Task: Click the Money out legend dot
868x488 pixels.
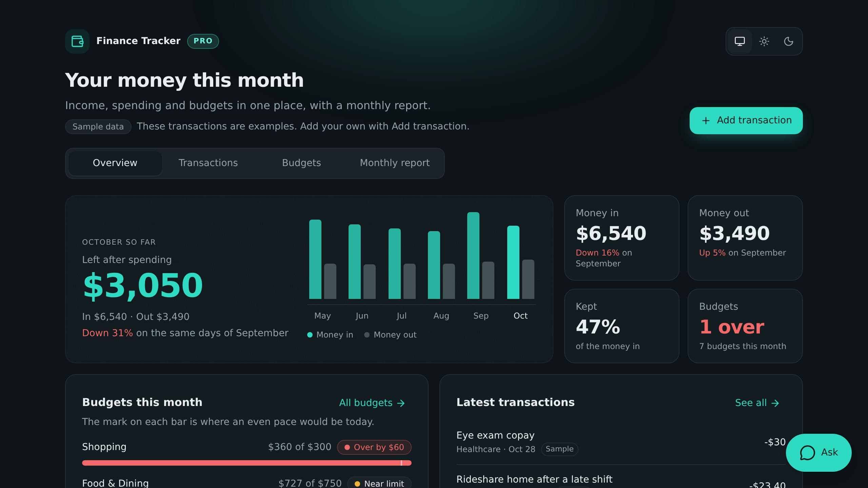Action: click(367, 335)
